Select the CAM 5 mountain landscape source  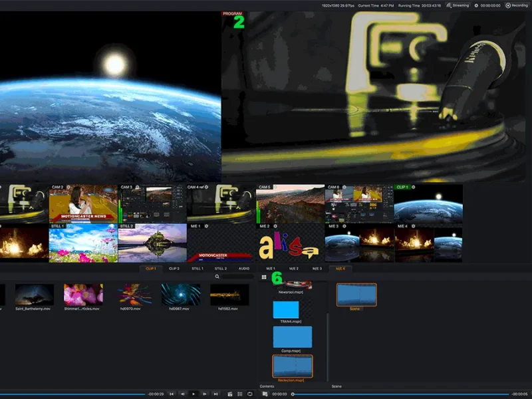[291, 203]
